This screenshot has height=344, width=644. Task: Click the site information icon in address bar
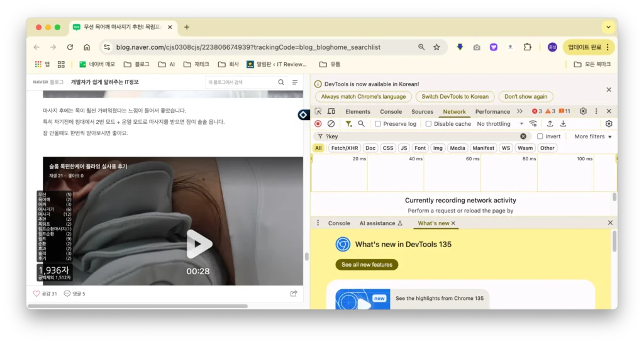click(x=107, y=47)
